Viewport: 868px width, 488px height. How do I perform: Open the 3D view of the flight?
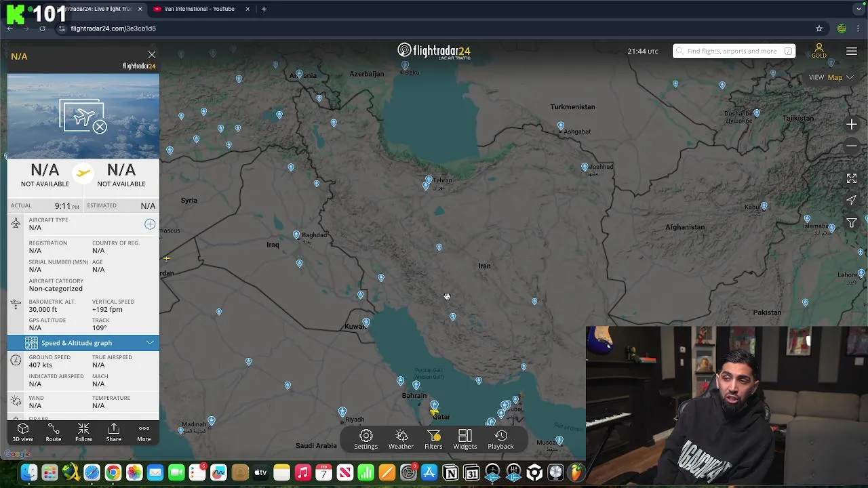[x=22, y=432]
